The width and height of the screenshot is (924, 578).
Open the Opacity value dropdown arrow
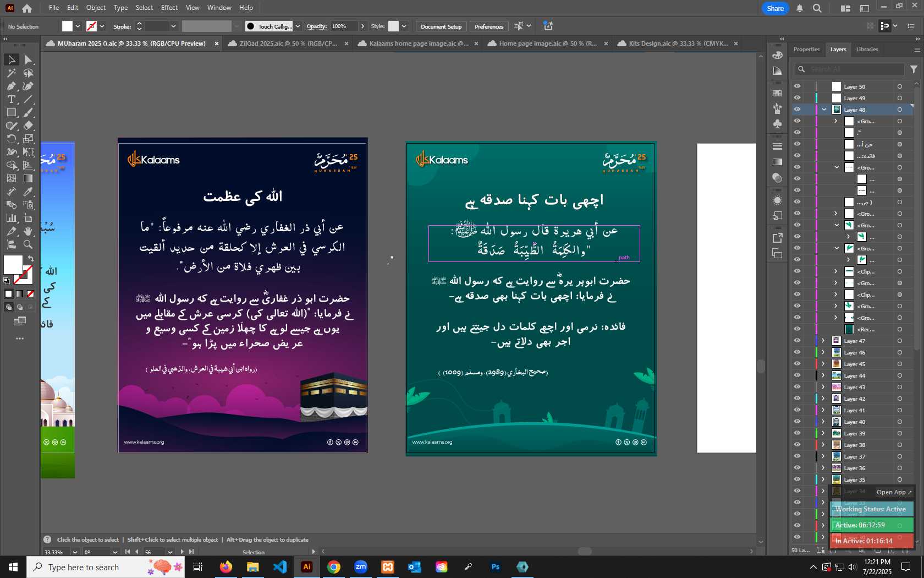362,26
